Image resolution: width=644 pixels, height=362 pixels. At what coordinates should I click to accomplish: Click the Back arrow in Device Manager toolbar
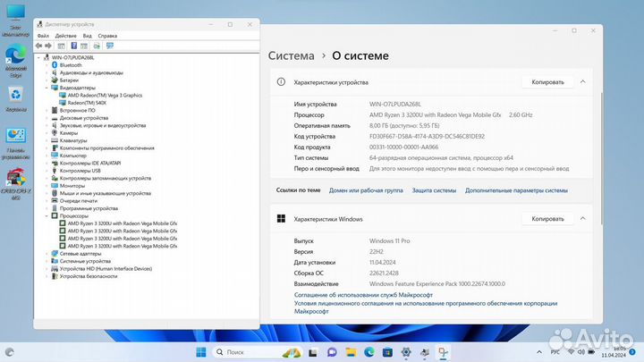click(x=39, y=46)
